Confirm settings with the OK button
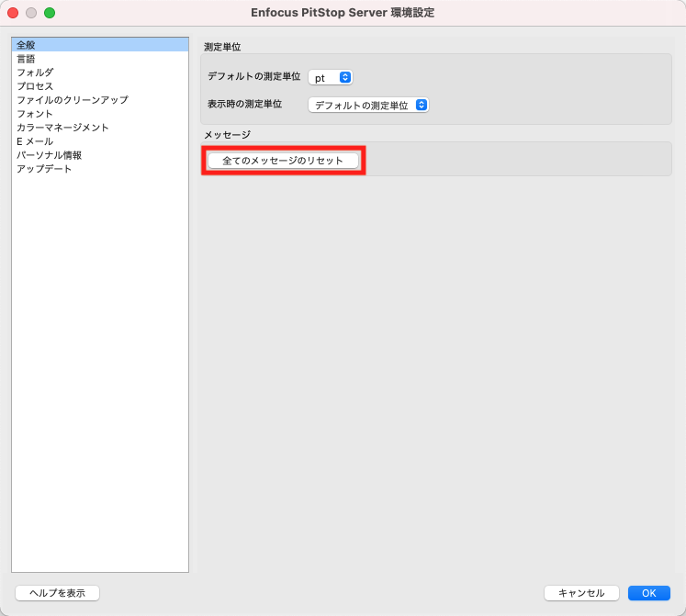The height and width of the screenshot is (616, 686). 649,593
